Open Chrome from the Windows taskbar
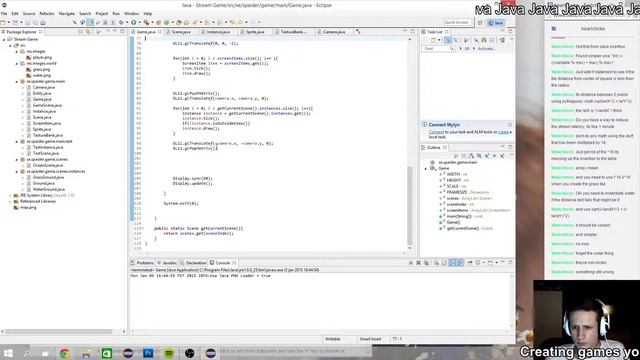Screen dimensions: 640x360 click(x=64, y=353)
